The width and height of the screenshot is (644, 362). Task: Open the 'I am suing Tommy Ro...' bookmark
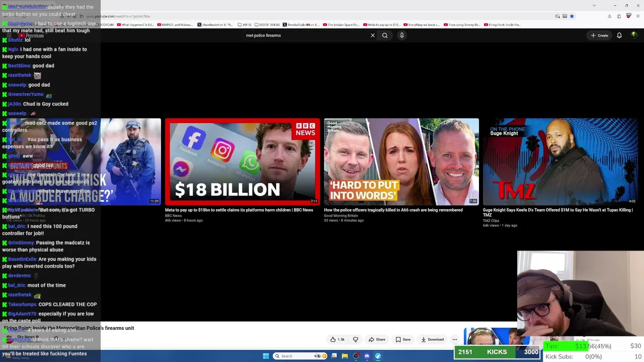click(462, 25)
